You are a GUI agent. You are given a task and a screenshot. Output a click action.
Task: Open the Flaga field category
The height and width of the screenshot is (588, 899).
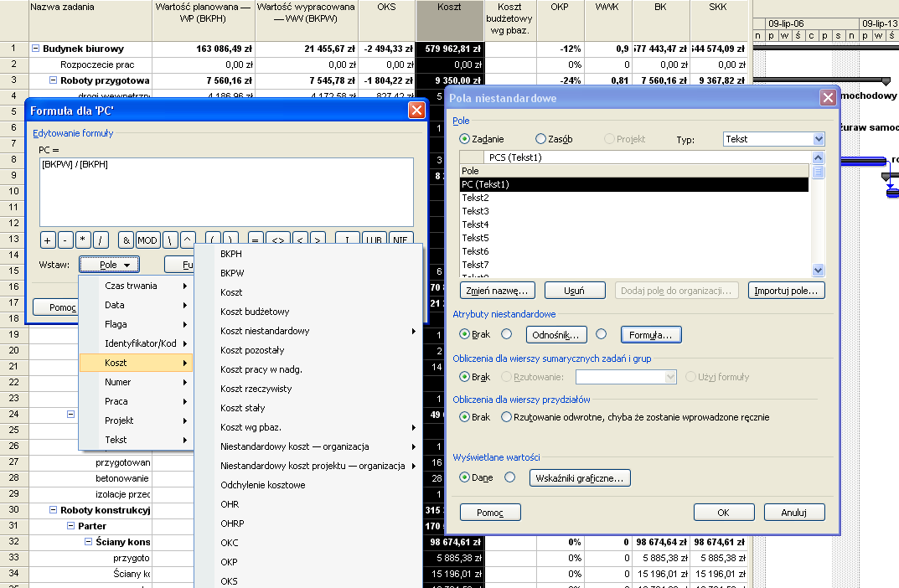136,324
